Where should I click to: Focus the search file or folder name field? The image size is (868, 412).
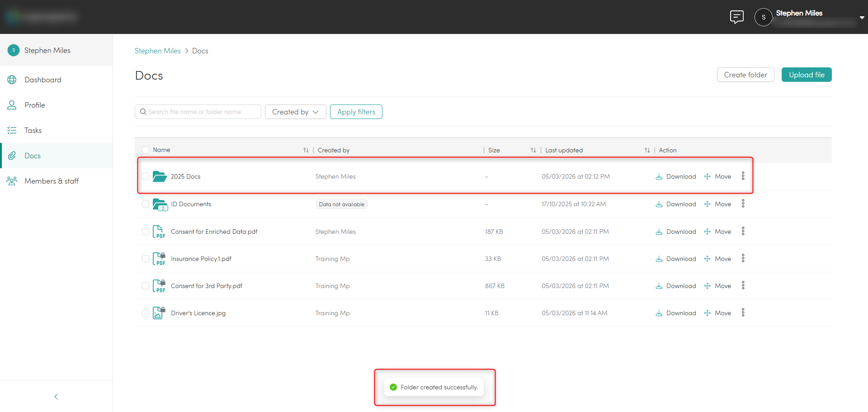[198, 112]
